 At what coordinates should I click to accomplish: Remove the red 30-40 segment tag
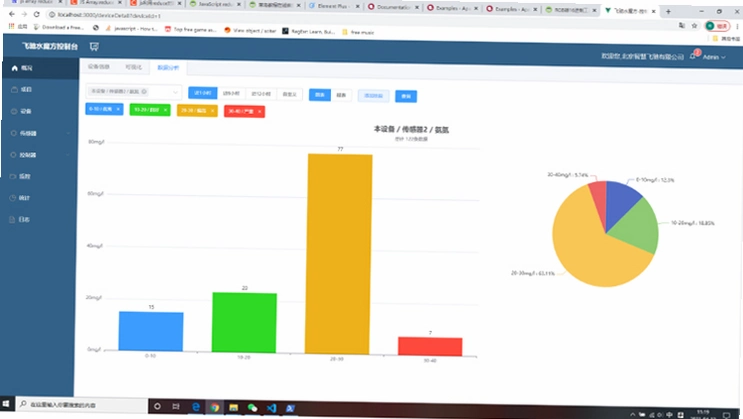(x=260, y=111)
